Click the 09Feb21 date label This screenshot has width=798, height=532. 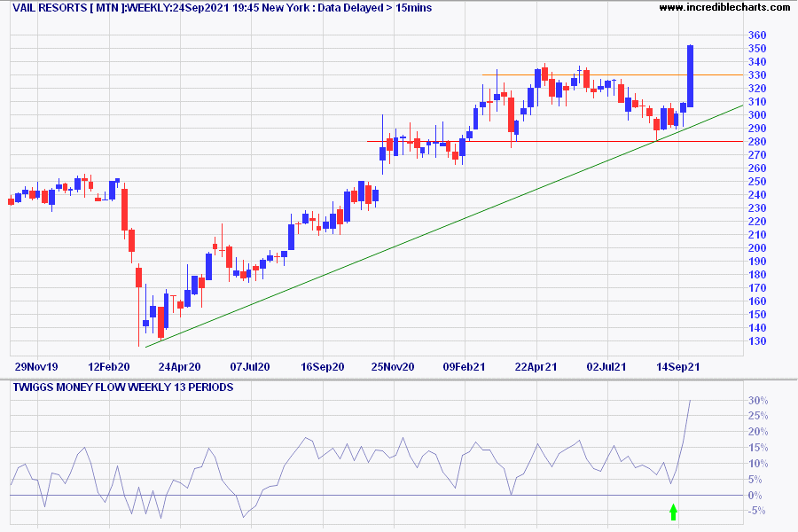tap(464, 366)
